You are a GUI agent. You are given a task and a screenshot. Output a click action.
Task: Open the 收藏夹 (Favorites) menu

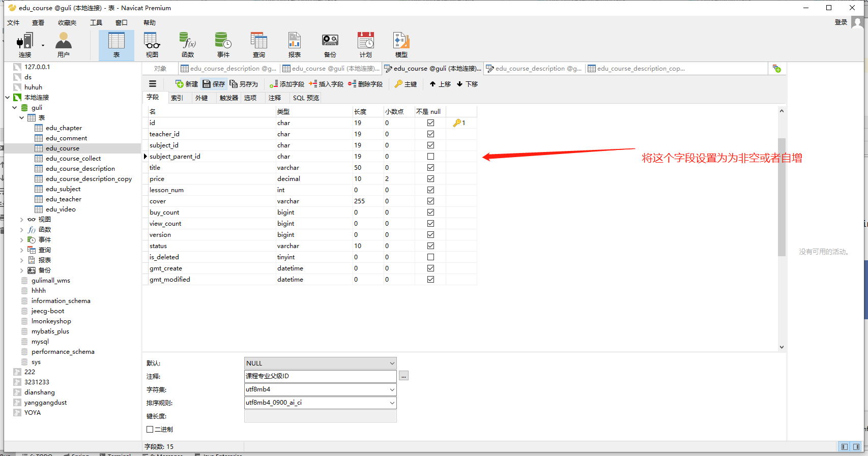tap(67, 22)
